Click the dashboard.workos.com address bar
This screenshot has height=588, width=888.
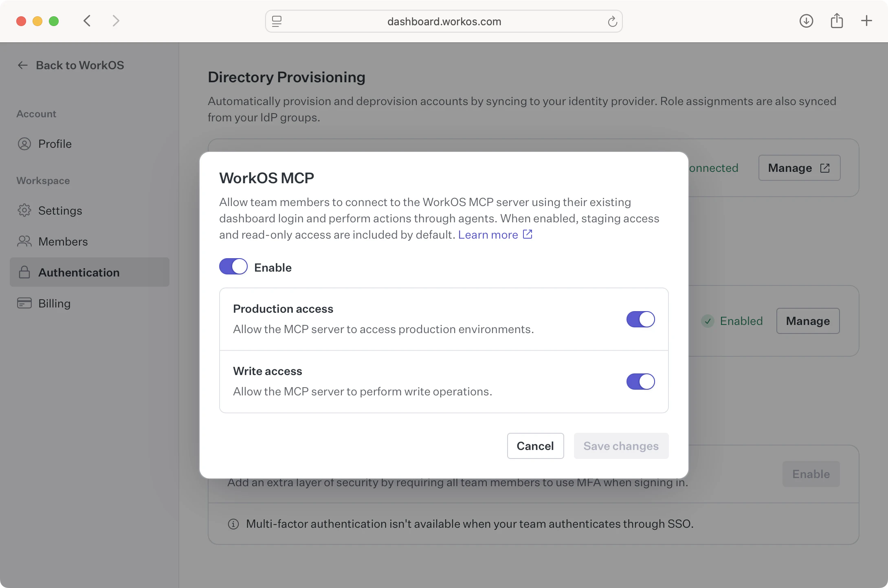click(x=444, y=21)
